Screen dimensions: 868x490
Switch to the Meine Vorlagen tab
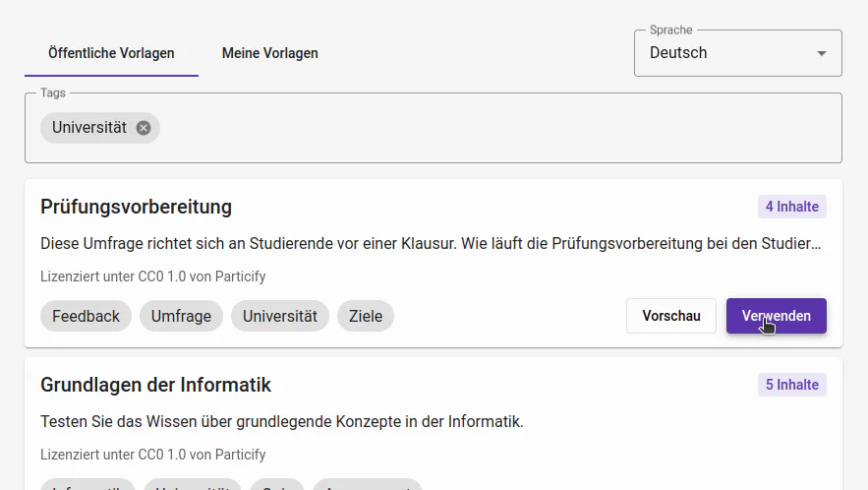[x=269, y=53]
